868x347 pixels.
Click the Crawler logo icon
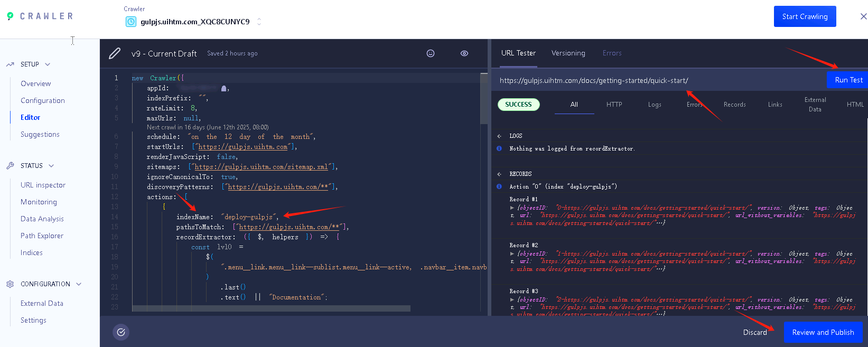[10, 16]
